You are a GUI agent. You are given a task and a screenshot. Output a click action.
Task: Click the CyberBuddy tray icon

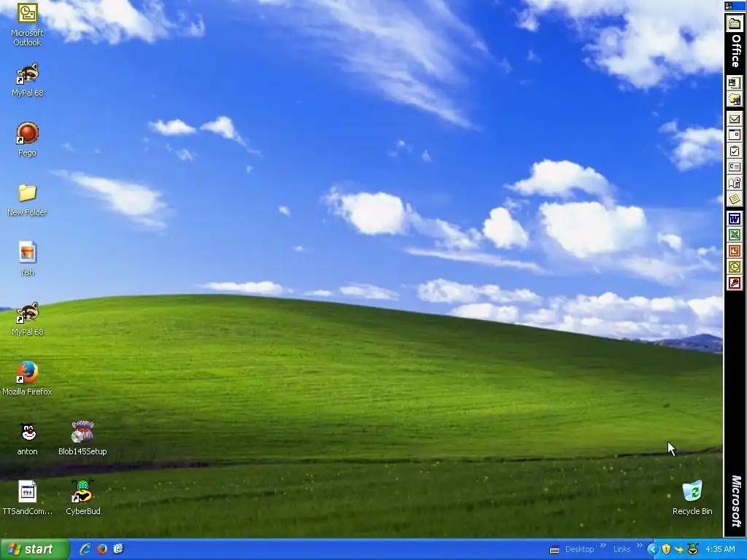[693, 549]
